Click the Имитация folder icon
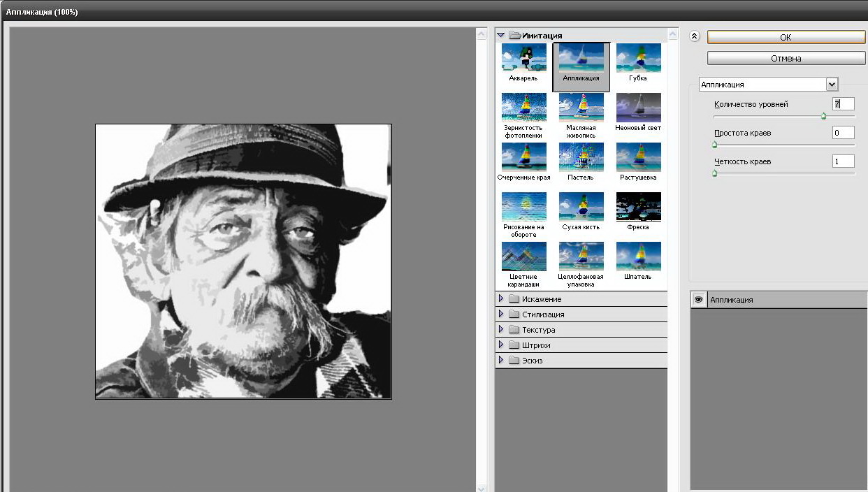868x492 pixels. click(x=515, y=35)
